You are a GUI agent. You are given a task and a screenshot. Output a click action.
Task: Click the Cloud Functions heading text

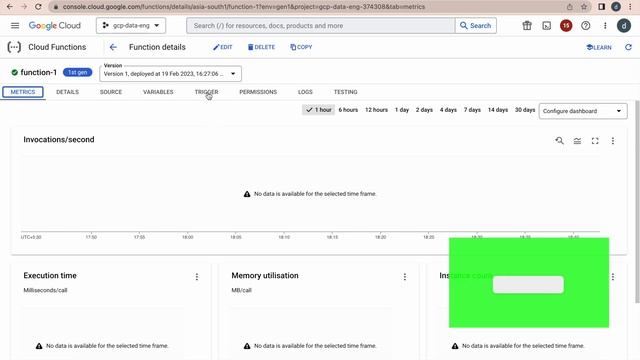57,47
